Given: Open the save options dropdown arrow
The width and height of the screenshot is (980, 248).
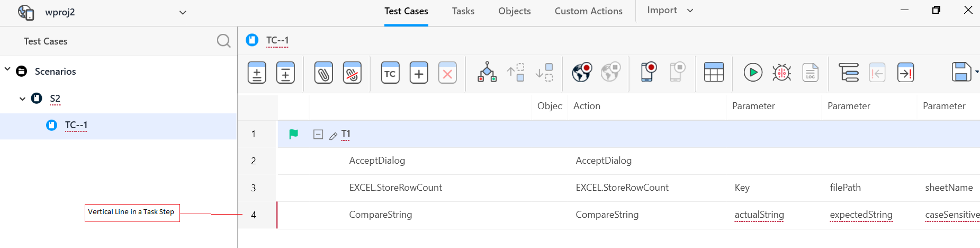Looking at the screenshot, I should click(976, 72).
